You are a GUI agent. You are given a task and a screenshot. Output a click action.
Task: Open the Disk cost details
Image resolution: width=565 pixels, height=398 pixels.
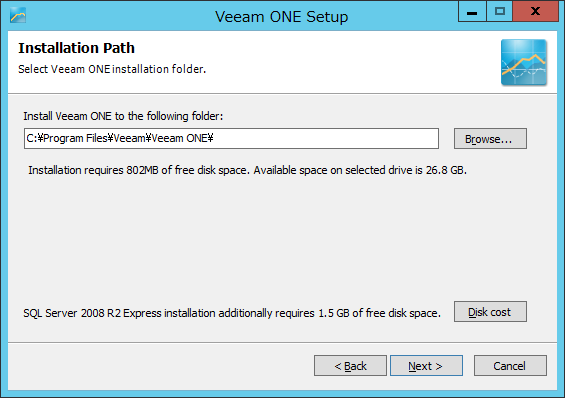coord(490,312)
